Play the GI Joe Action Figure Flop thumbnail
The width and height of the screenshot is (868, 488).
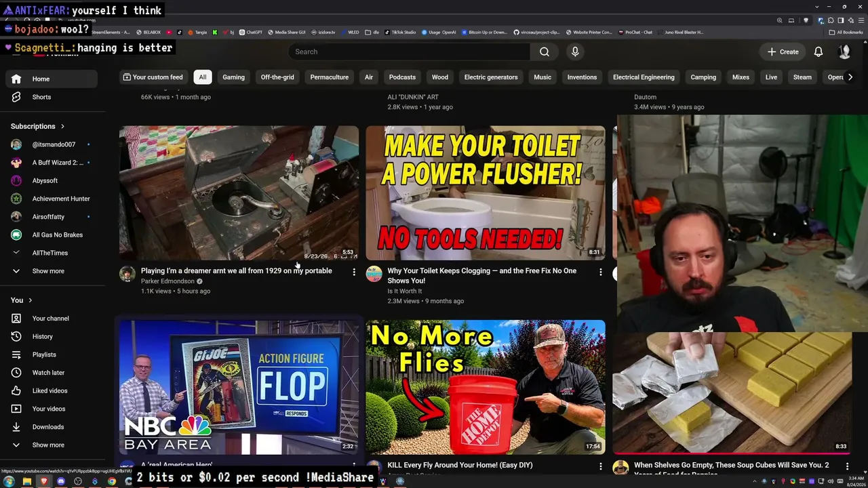point(239,387)
